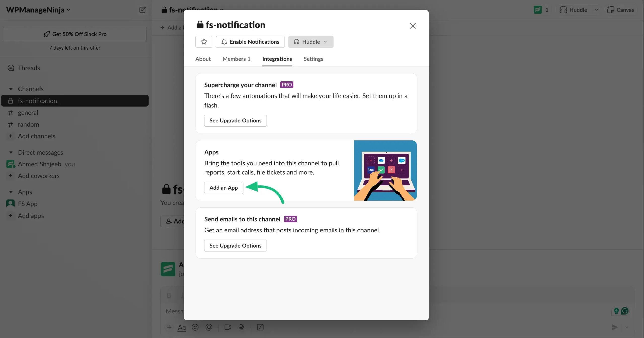Toggle text formatting with the Aa icon
Image resolution: width=644 pixels, height=338 pixels.
182,327
